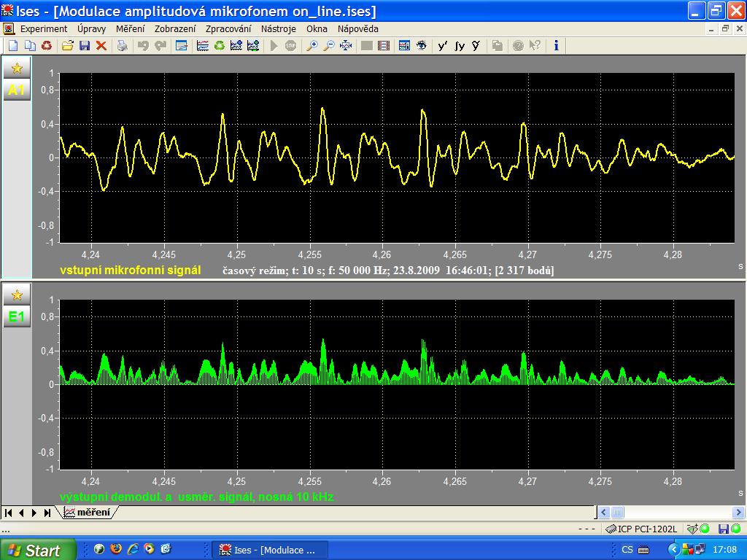747x560 pixels.
Task: Click the y-tilde smoothing icon
Action: pyautogui.click(x=476, y=46)
